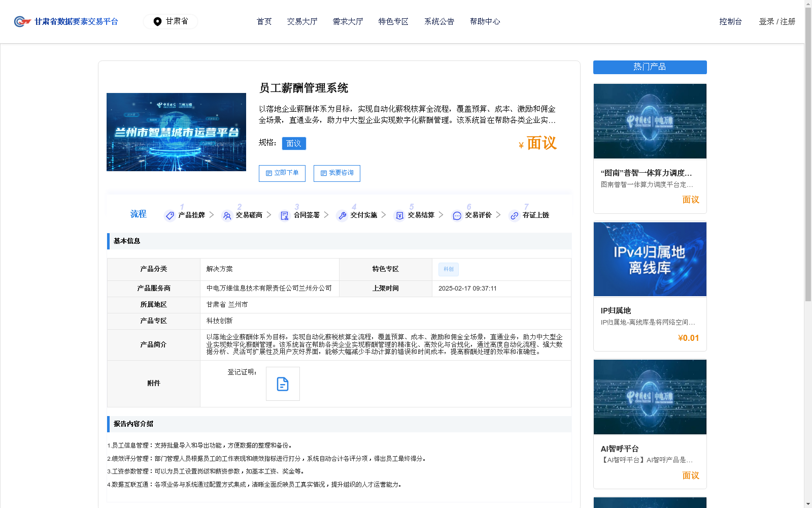The width and height of the screenshot is (812, 508).
Task: Click the 2025-02-17 09:37:11 listing time
Action: pos(467,288)
